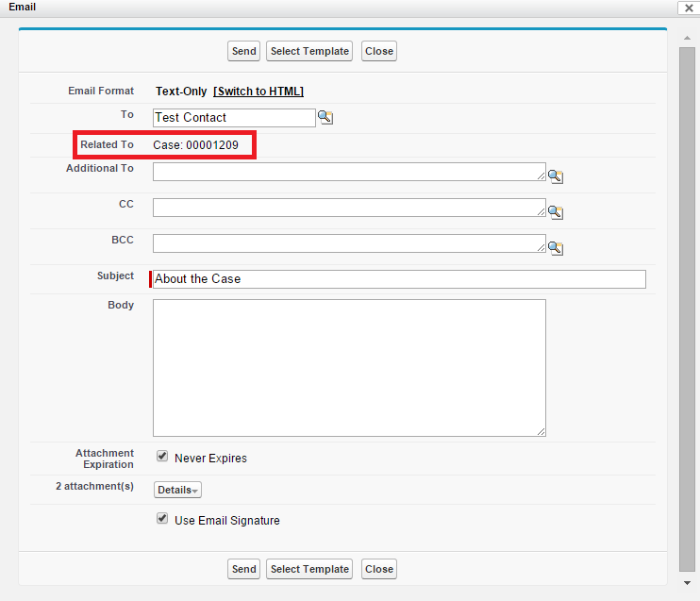700x601 pixels.
Task: Click the top Send button
Action: click(243, 51)
